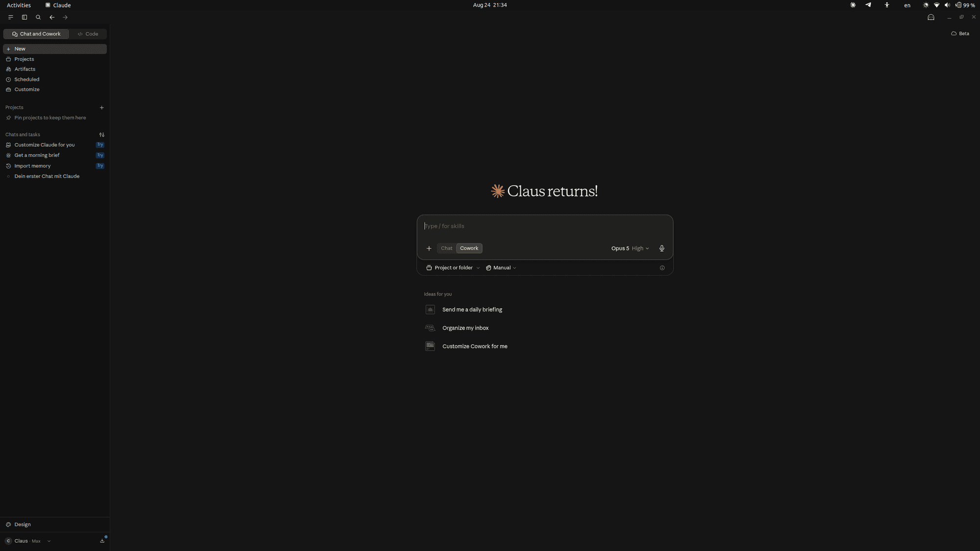Image resolution: width=980 pixels, height=551 pixels.
Task: Start an incognito chat via ghost icon
Action: [931, 17]
